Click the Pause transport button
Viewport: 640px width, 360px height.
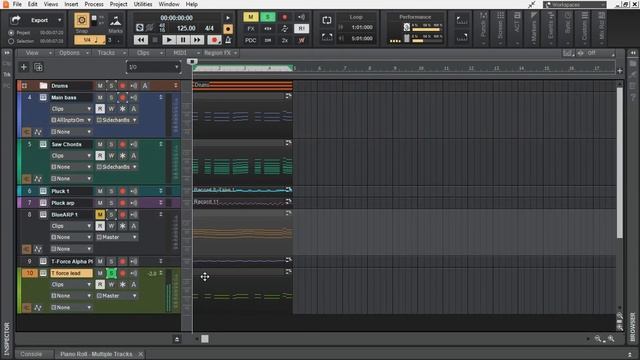[183, 40]
